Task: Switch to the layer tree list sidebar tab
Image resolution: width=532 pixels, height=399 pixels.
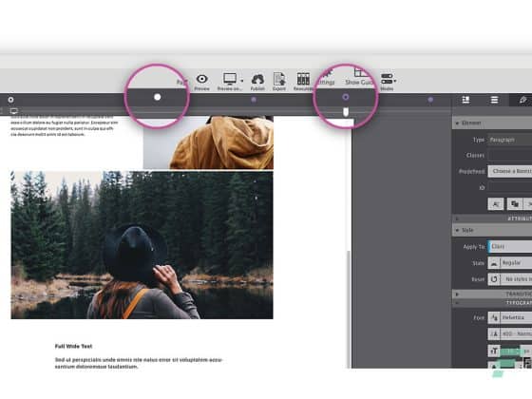Action: click(494, 100)
